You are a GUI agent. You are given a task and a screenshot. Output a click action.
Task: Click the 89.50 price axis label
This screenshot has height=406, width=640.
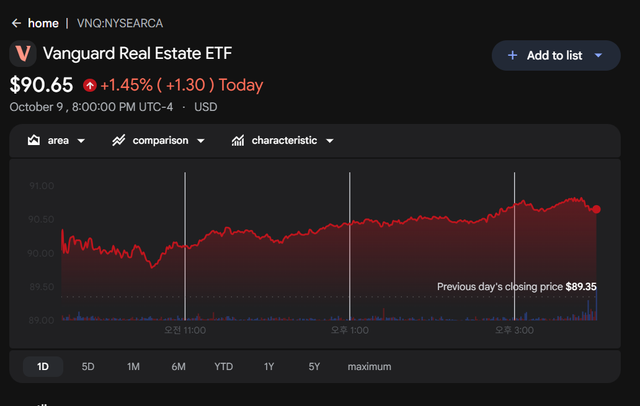41,287
